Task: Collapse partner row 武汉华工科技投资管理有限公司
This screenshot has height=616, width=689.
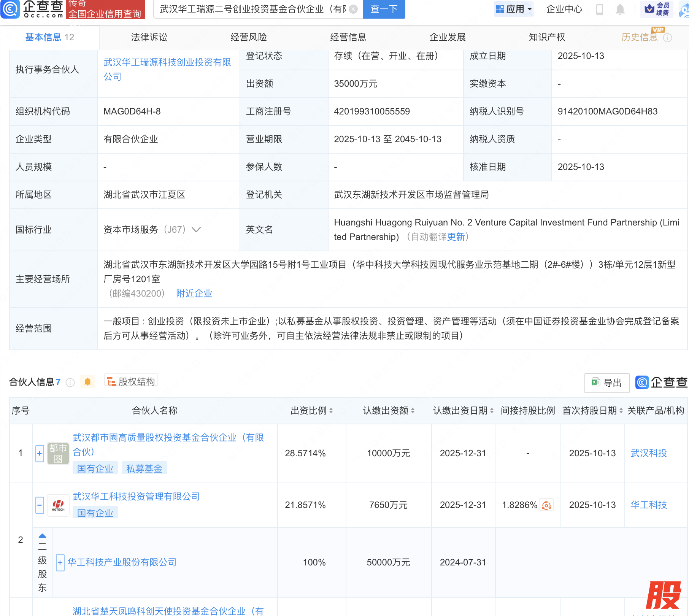Action: (x=40, y=505)
